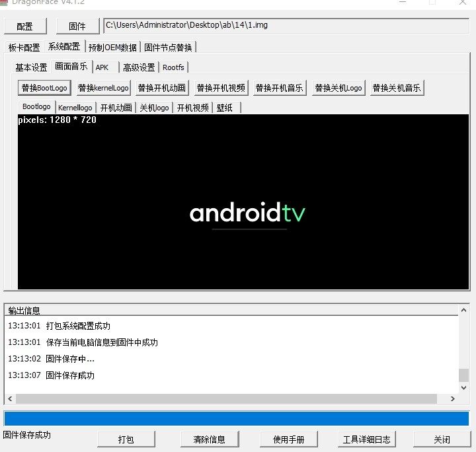Click the 关闭 button

[442, 439]
